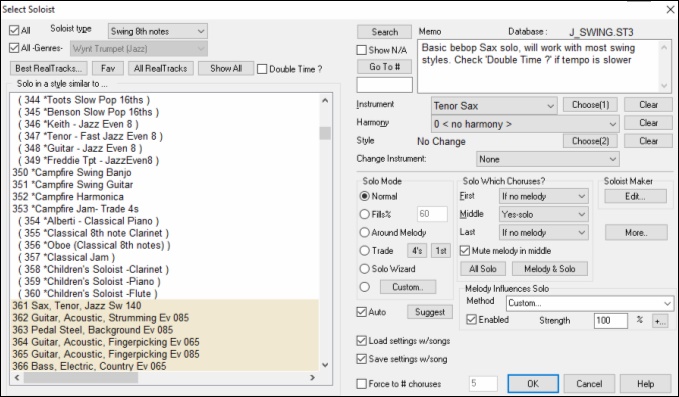The width and height of the screenshot is (679, 397).
Task: Click the More.. button
Action: click(636, 232)
